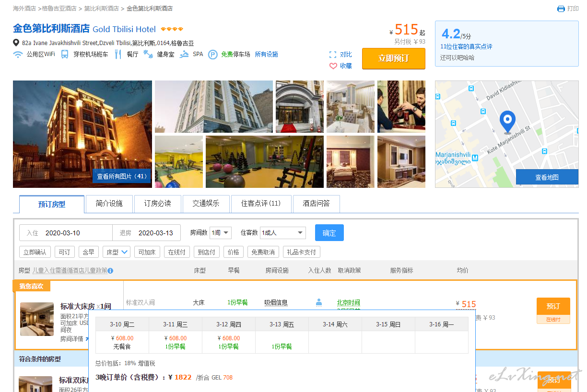Click the 退房 date field
The image size is (587, 392).
(147, 233)
